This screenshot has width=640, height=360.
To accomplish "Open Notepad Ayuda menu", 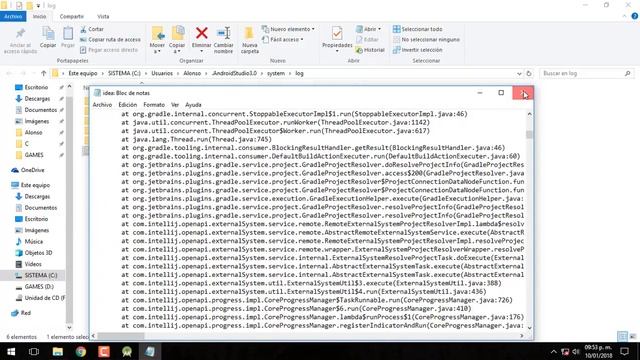I will pyautogui.click(x=193, y=105).
